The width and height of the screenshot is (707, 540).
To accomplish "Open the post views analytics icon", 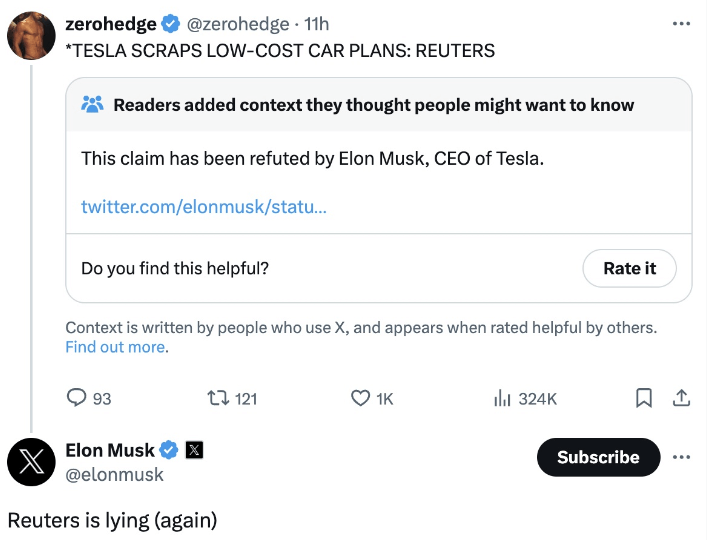I will [x=503, y=398].
